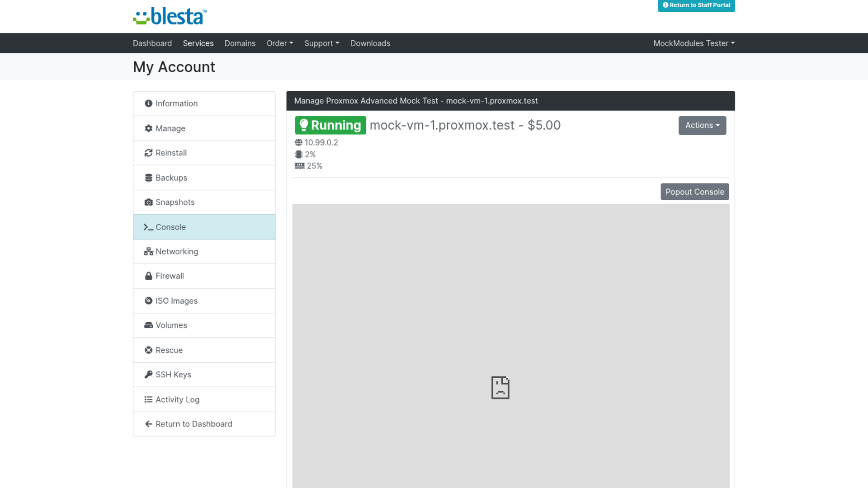Open the Actions dropdown button
The width and height of the screenshot is (868, 488).
(702, 126)
